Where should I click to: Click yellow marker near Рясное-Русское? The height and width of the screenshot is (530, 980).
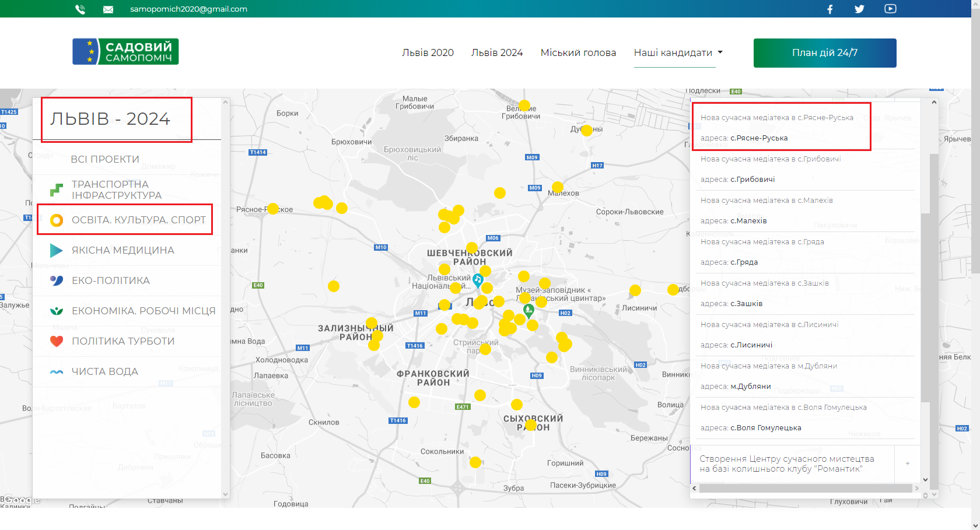point(273,209)
